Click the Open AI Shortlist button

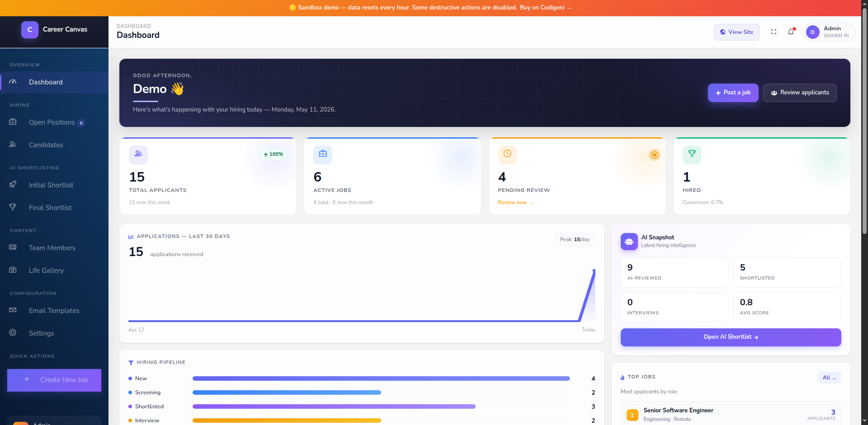[x=731, y=337]
